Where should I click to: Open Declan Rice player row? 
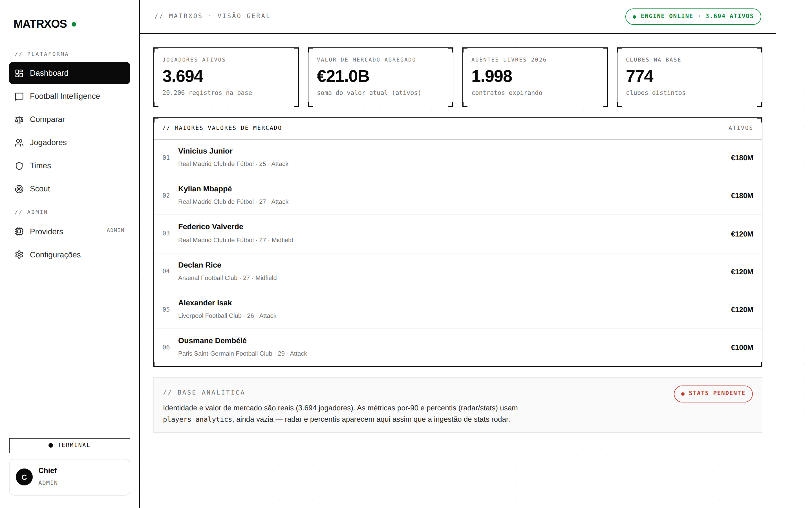[x=458, y=272]
